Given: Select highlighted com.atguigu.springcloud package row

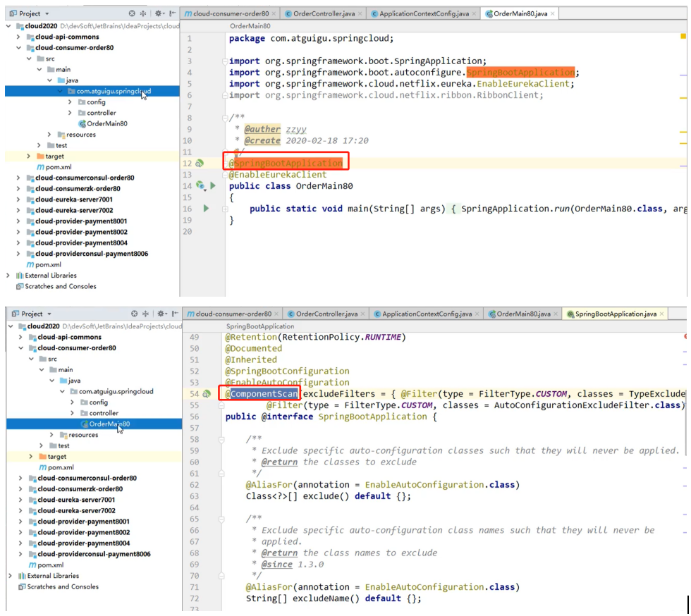Looking at the screenshot, I should pos(92,91).
